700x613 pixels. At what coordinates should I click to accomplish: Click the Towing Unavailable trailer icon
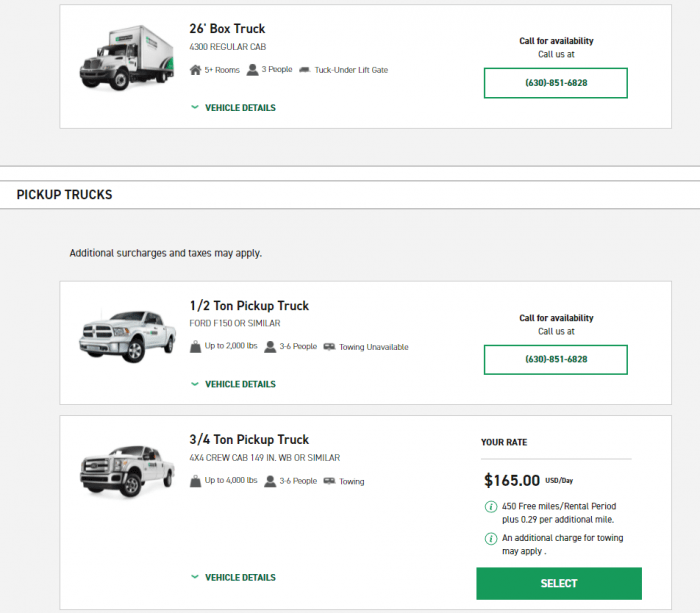pyautogui.click(x=329, y=346)
